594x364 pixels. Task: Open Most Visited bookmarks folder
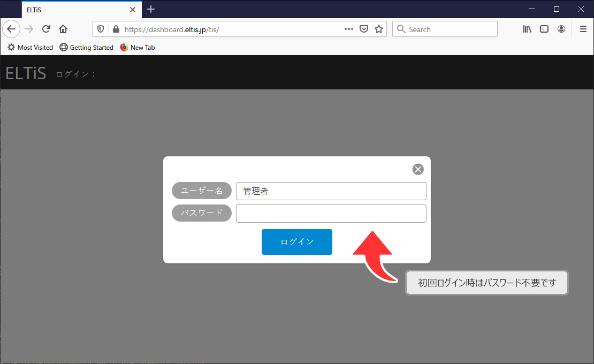31,47
